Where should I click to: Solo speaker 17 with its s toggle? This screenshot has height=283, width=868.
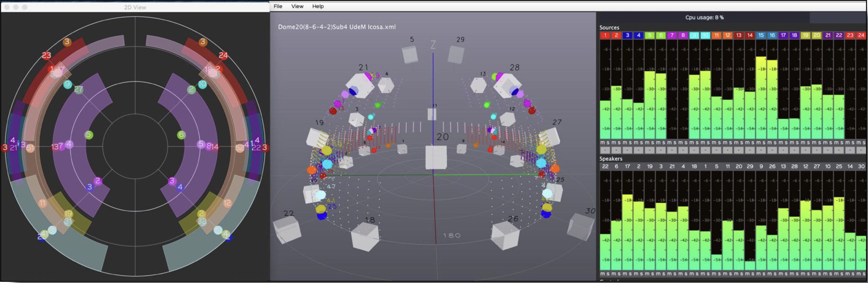[x=630, y=274]
